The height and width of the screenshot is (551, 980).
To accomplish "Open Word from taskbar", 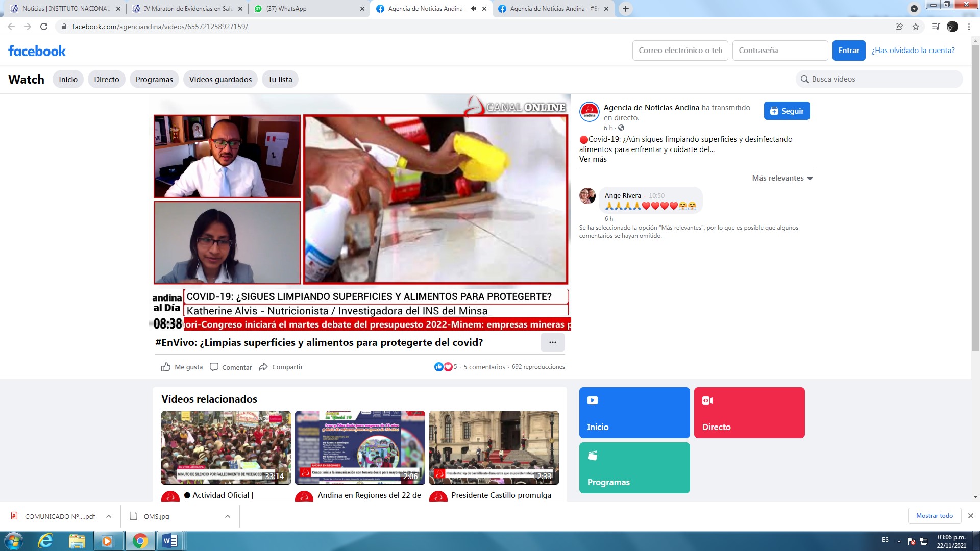I will click(170, 541).
